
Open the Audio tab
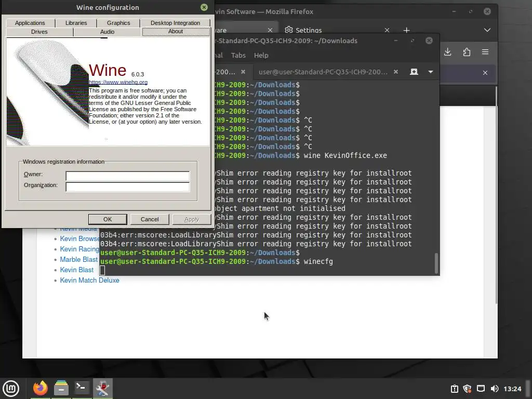pos(107,32)
